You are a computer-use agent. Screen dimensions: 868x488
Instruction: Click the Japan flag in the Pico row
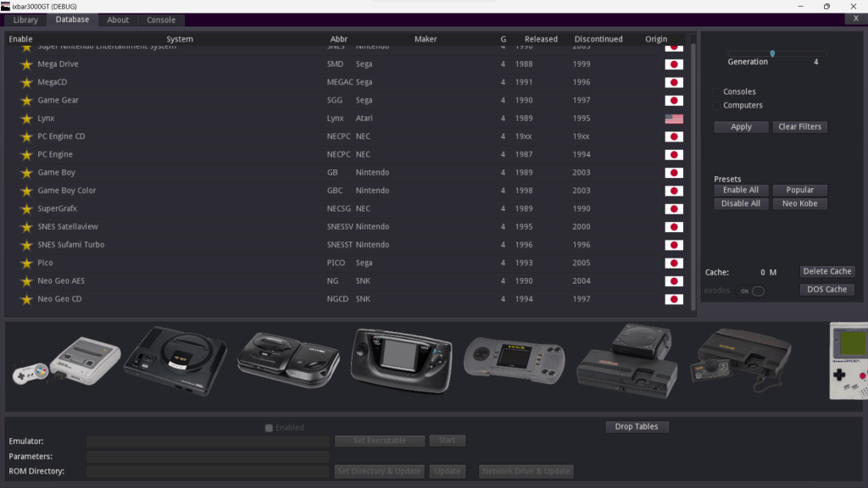coord(674,263)
